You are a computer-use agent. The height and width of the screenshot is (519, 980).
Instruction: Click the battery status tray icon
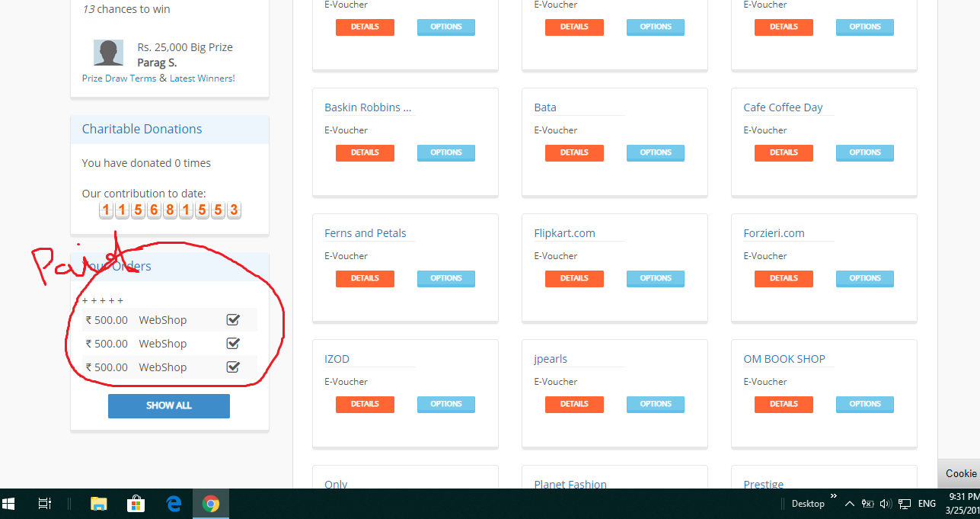(x=869, y=504)
